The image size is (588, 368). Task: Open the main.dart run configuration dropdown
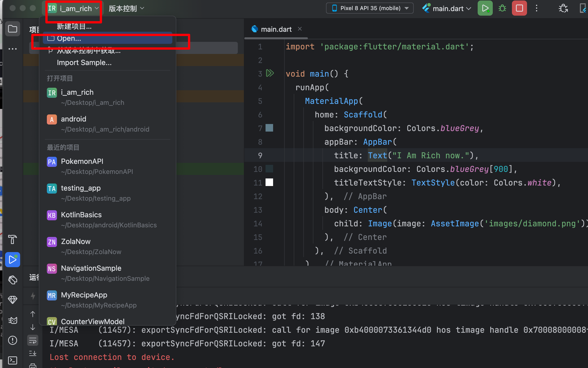tap(447, 8)
